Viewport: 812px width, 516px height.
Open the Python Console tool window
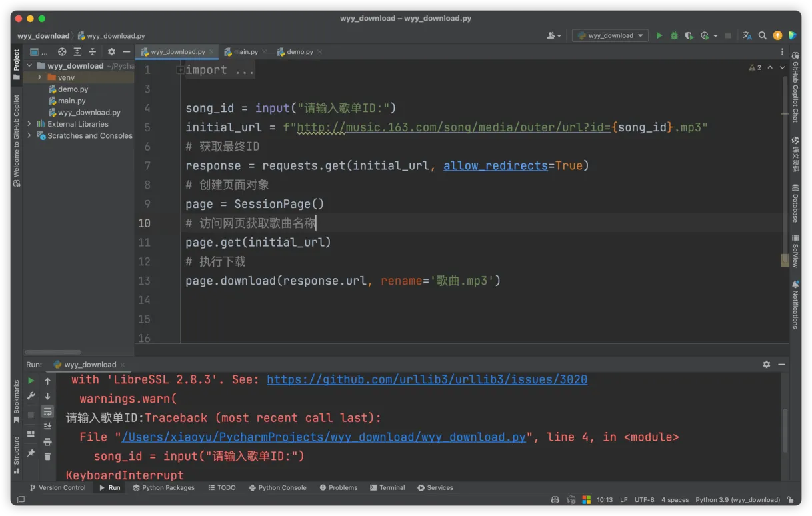coord(277,488)
